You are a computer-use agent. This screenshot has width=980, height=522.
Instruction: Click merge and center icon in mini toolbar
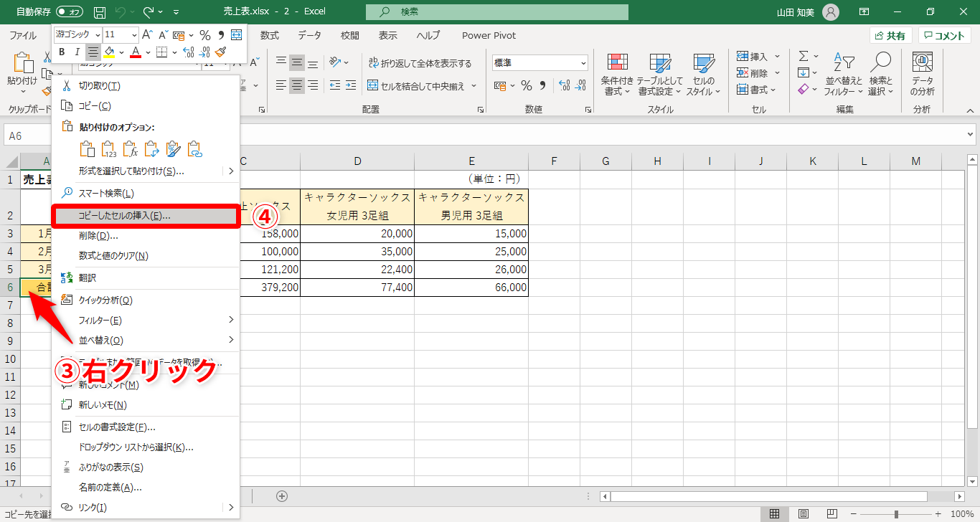[x=236, y=34]
